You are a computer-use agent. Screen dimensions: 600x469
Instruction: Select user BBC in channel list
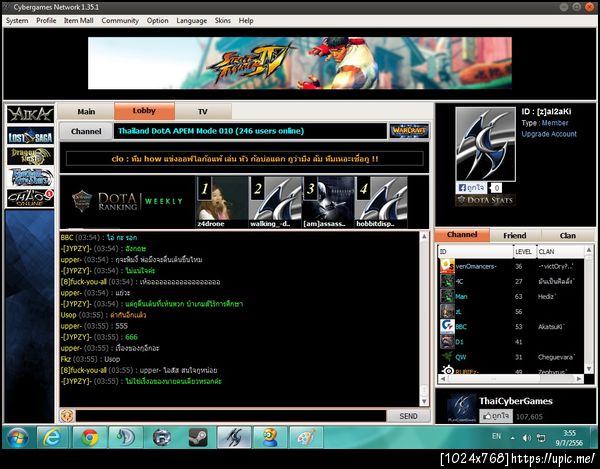coord(511,327)
